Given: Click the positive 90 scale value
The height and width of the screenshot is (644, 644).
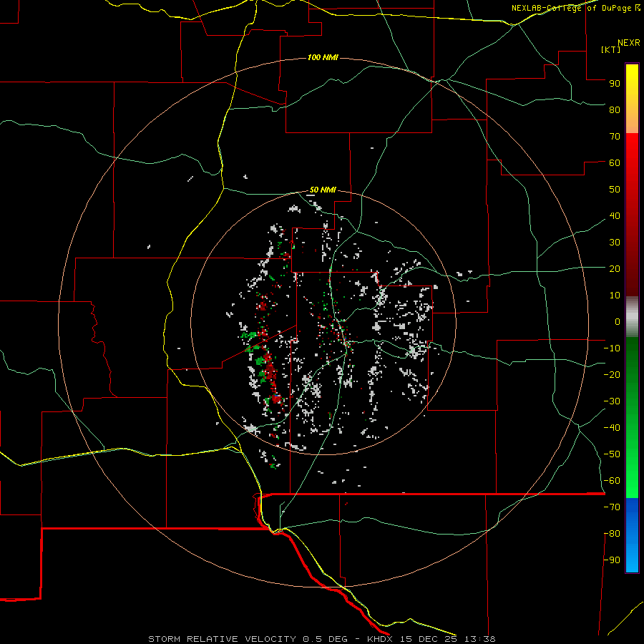Looking at the screenshot, I should (x=615, y=84).
